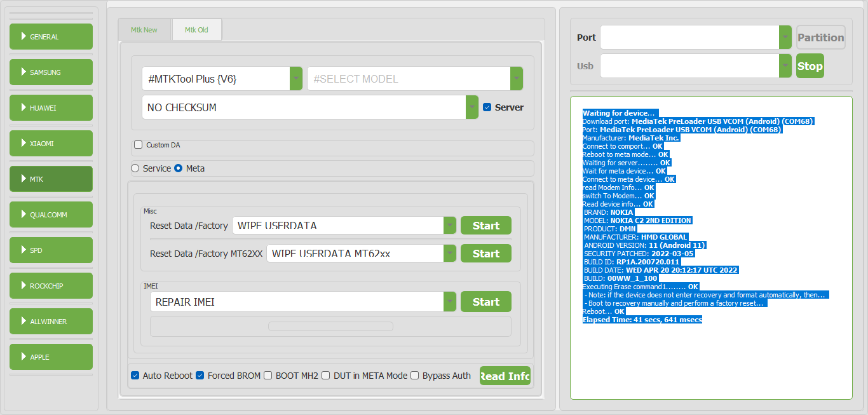Select the Meta radio button
Image resolution: width=868 pixels, height=415 pixels.
coord(178,168)
